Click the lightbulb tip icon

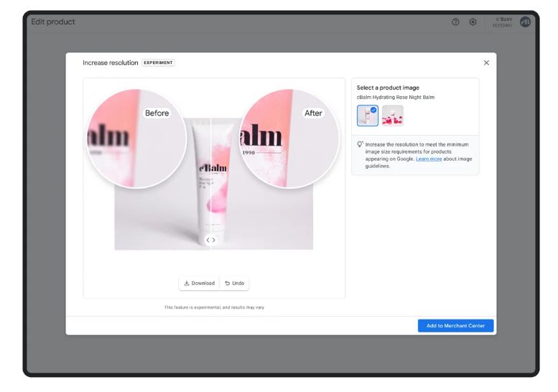tap(360, 144)
